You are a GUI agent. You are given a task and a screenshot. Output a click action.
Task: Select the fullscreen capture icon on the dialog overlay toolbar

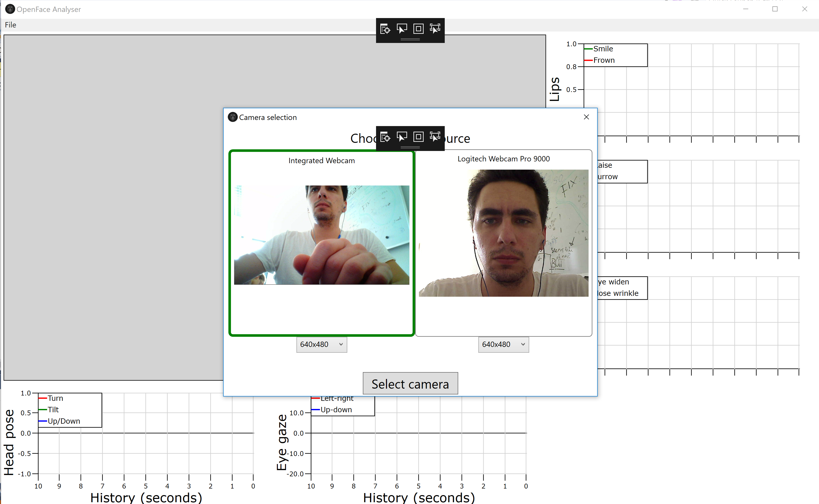[x=418, y=137]
